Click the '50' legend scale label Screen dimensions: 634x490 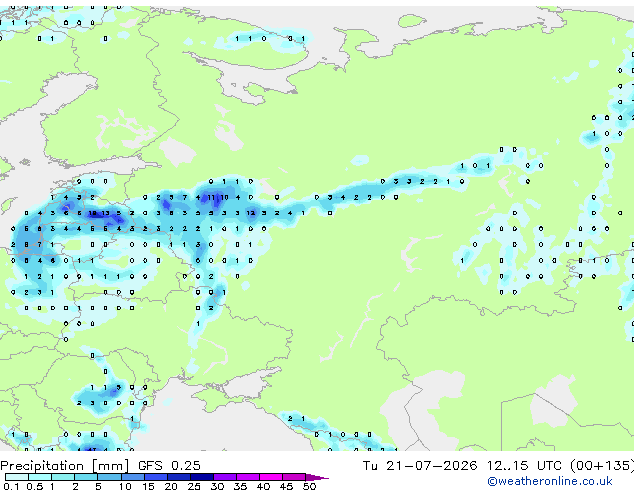coord(309,486)
